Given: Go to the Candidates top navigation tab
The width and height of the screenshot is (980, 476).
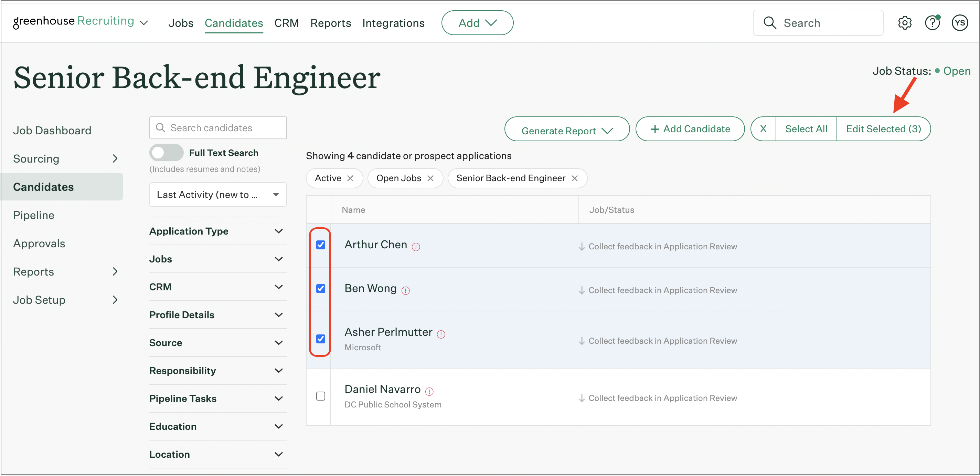Looking at the screenshot, I should [x=234, y=23].
